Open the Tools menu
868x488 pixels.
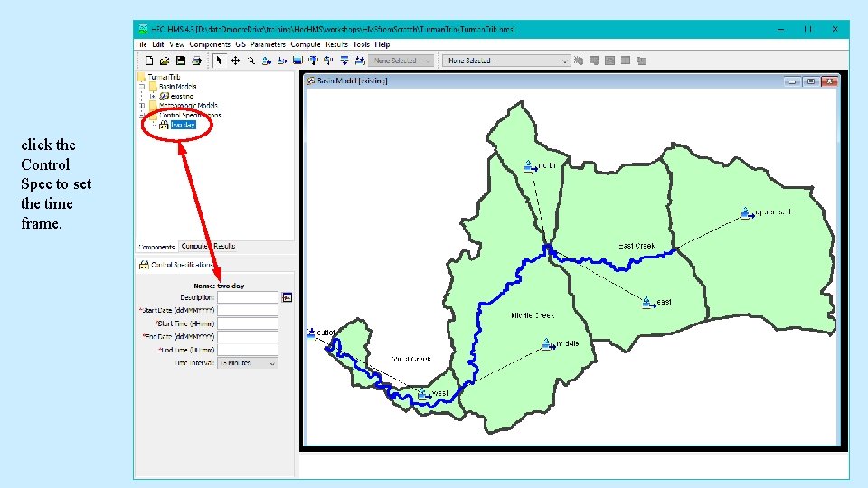(361, 44)
